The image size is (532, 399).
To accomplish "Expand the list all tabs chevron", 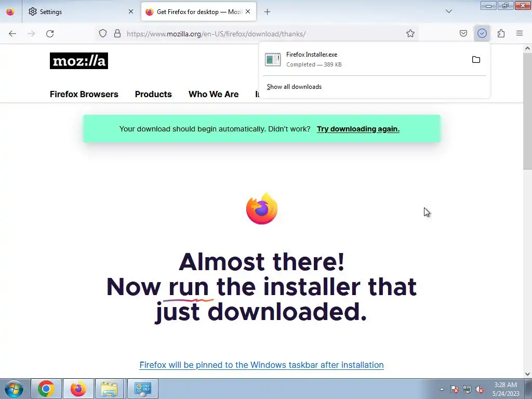I will 448,11.
